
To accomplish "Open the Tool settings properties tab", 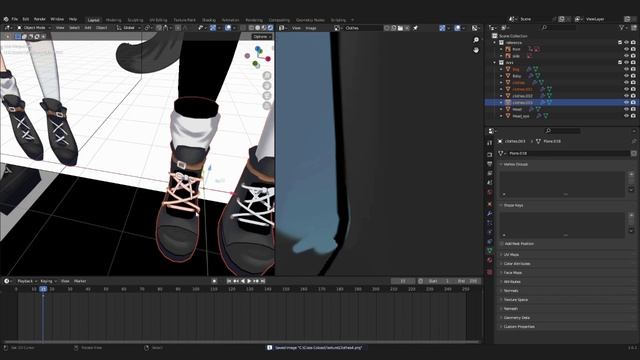I will (x=490, y=143).
